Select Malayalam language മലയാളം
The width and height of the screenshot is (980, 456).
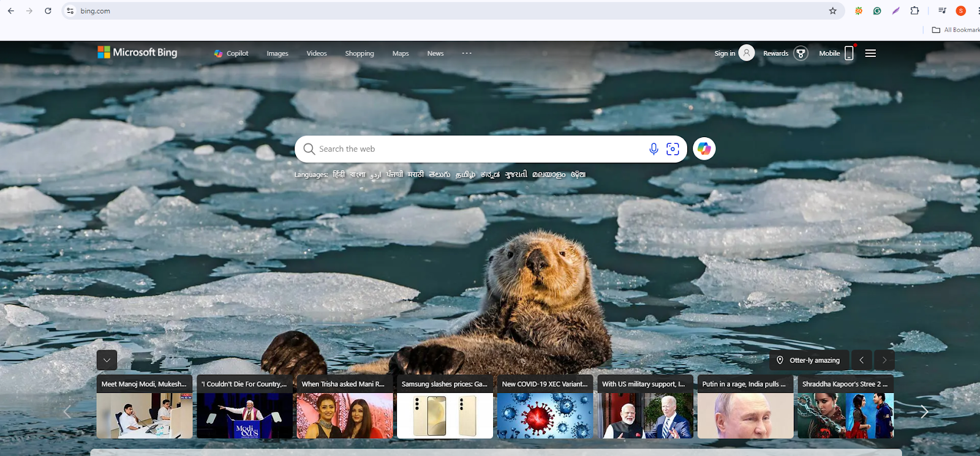pyautogui.click(x=549, y=174)
